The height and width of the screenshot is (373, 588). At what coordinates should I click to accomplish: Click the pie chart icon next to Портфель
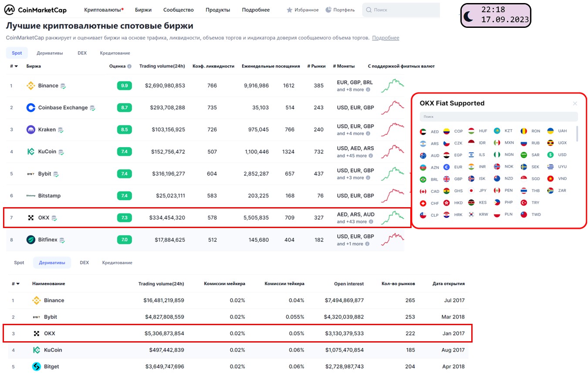pos(329,10)
